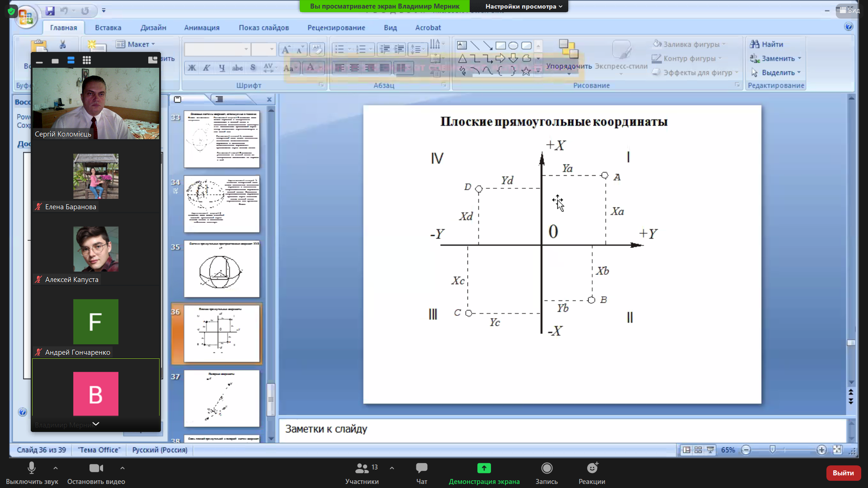Click the zoom slider handle in status bar
The image size is (868, 488).
point(772,450)
